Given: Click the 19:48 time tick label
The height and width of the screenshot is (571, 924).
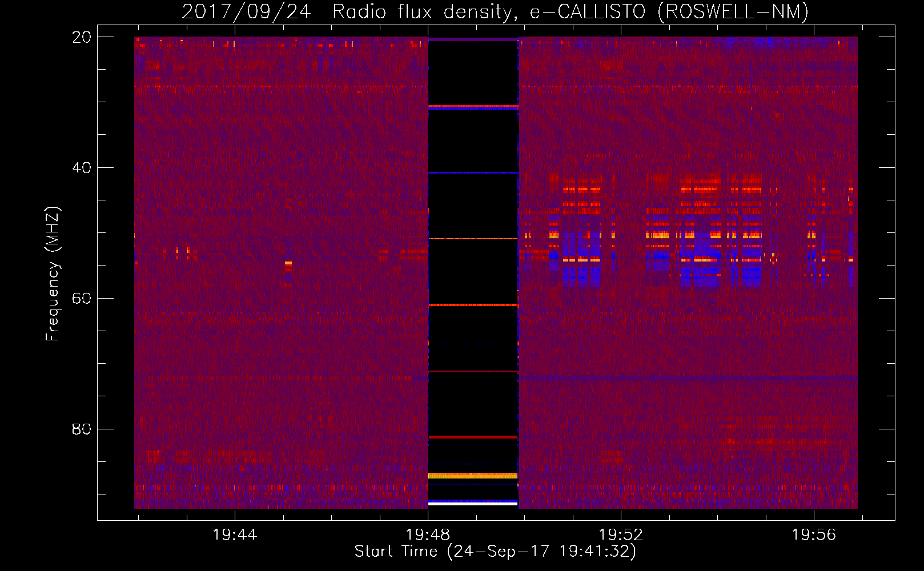Looking at the screenshot, I should pos(428,535).
